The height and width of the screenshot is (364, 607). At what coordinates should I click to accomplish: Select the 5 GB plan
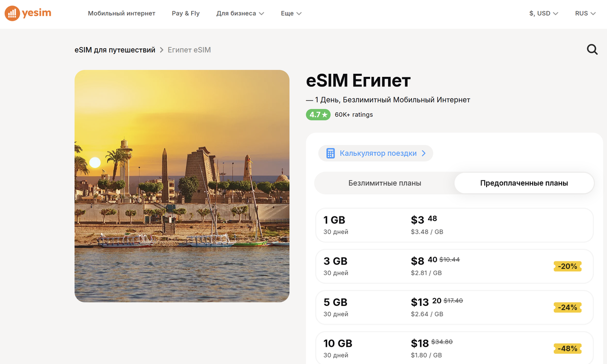454,307
